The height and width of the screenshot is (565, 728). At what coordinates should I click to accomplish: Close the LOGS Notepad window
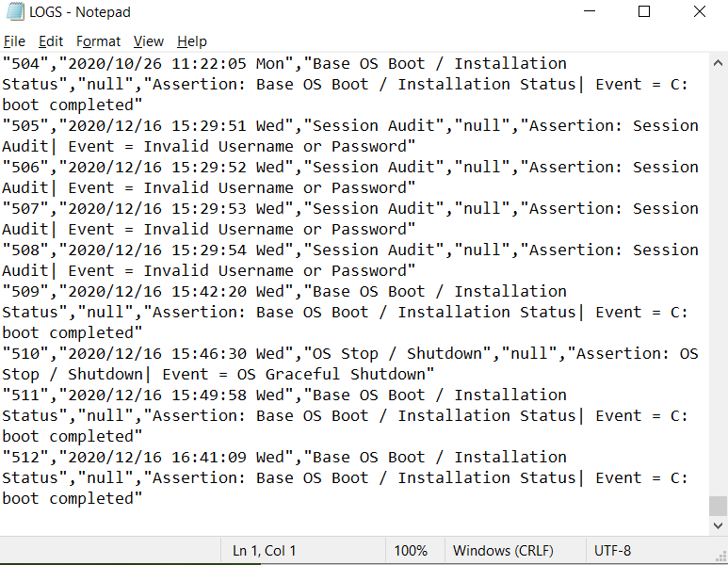point(700,12)
